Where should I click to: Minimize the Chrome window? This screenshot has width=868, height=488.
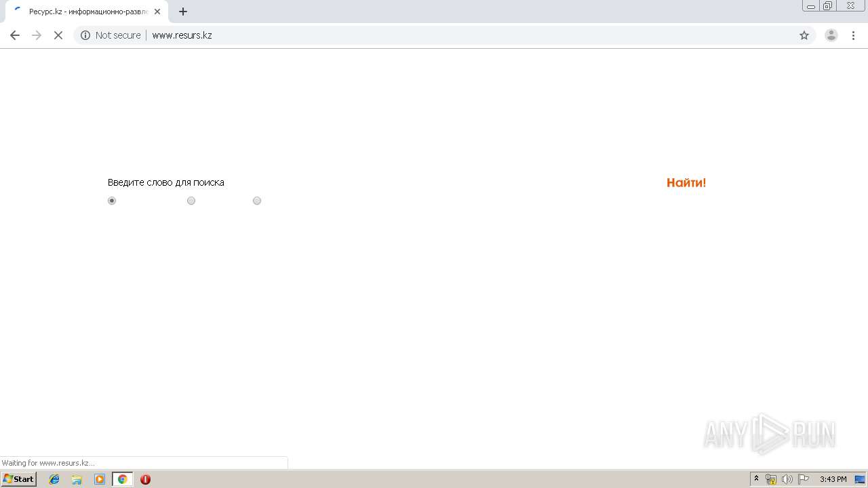coord(811,6)
